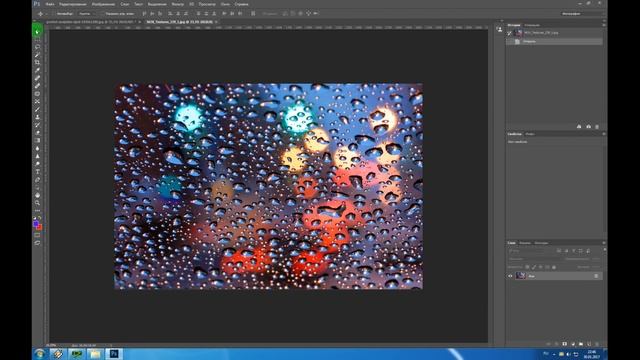Select the Rectangular Marquee tool
The height and width of the screenshot is (360, 640).
[37, 40]
